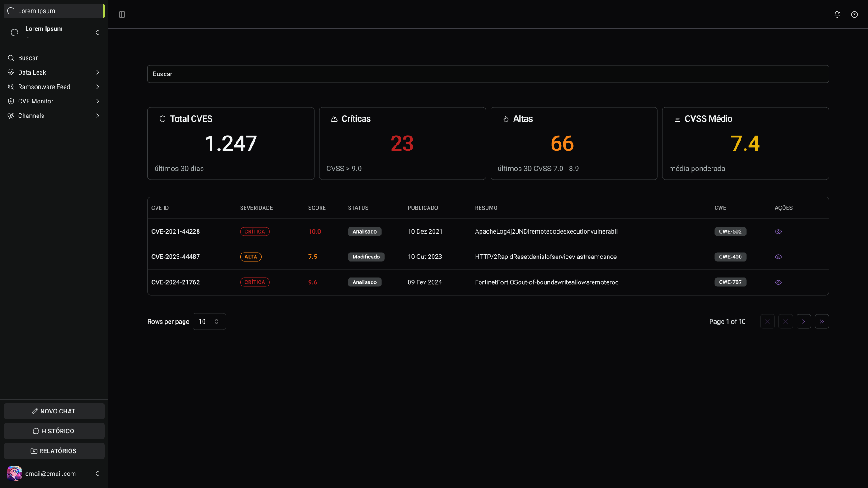Image resolution: width=868 pixels, height=488 pixels.
Task: Click the ApacheLog4j2 summary text
Action: (x=546, y=231)
